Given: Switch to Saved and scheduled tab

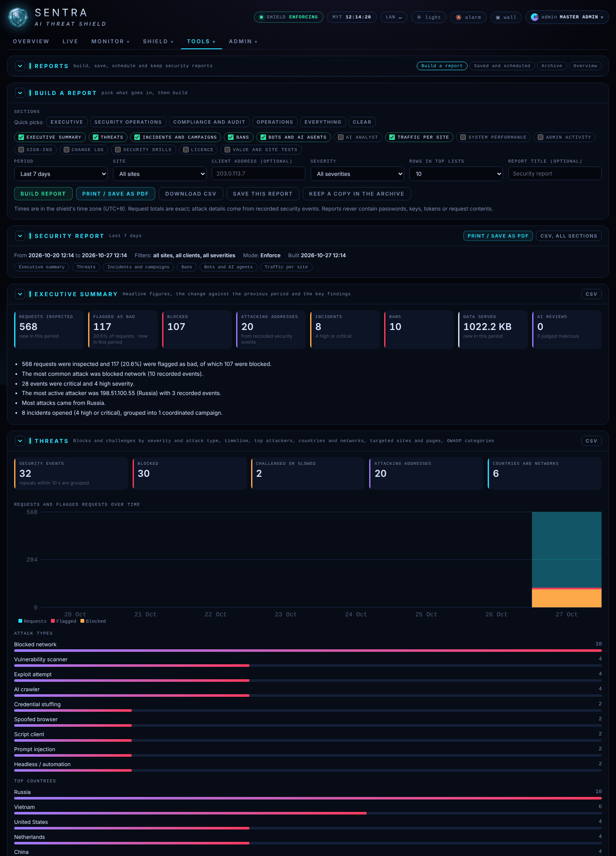Looking at the screenshot, I should pyautogui.click(x=502, y=66).
